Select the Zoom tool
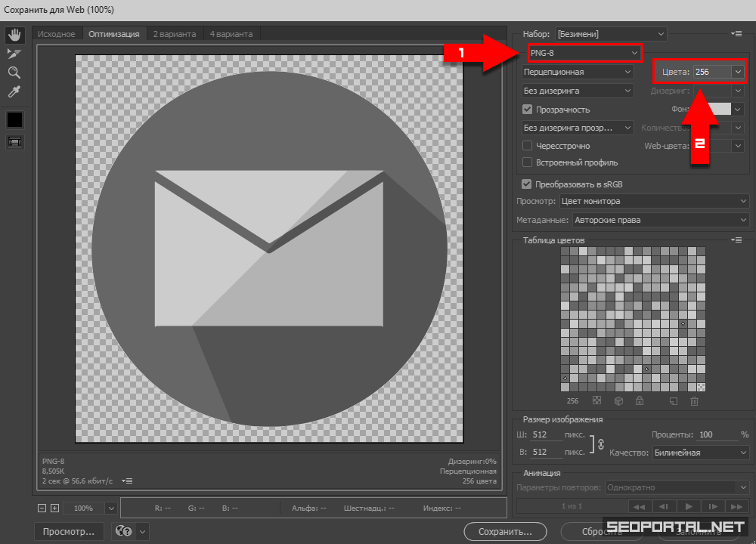This screenshot has width=756, height=544. tap(14, 73)
